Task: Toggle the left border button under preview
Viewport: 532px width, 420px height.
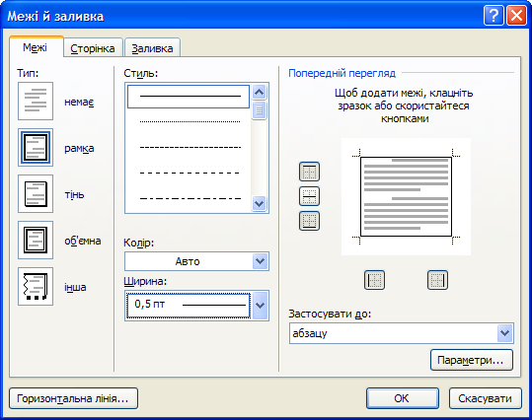Action: coord(374,280)
